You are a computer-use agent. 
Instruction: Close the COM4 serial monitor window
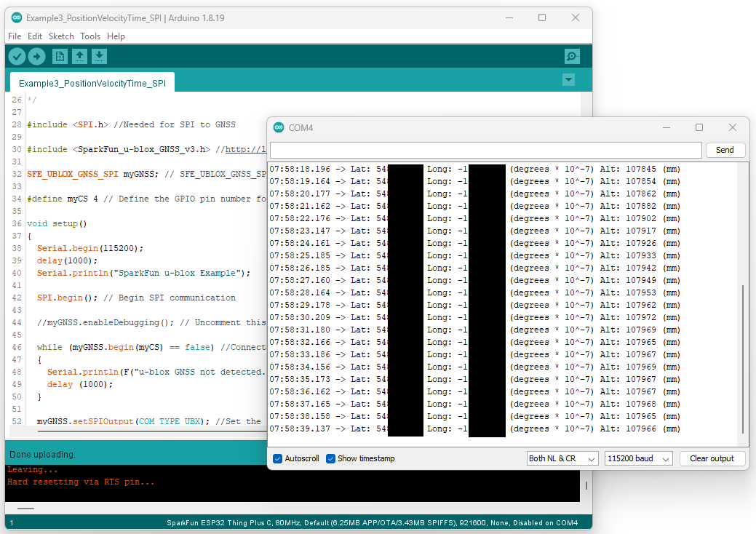733,127
